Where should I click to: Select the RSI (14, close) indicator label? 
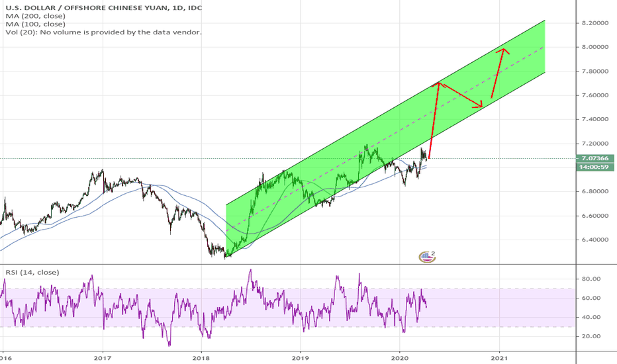click(x=32, y=272)
